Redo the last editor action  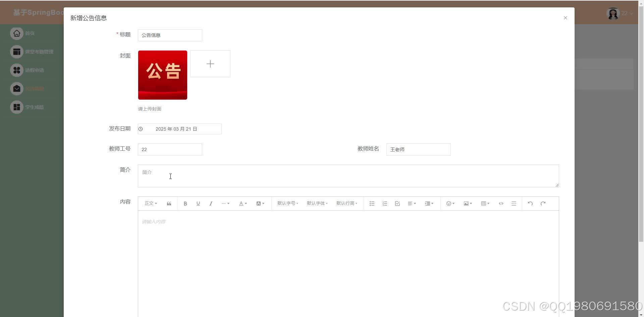pyautogui.click(x=543, y=203)
